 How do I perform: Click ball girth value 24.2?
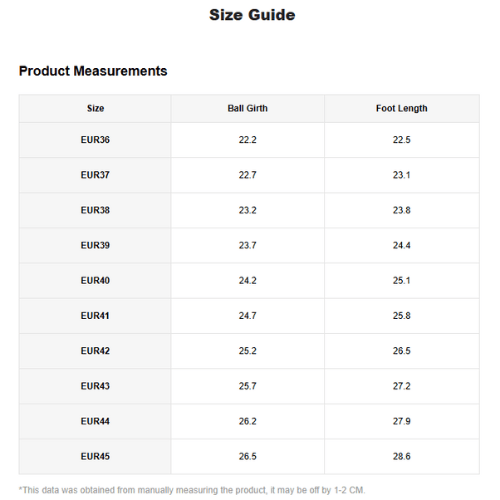pyautogui.click(x=247, y=281)
